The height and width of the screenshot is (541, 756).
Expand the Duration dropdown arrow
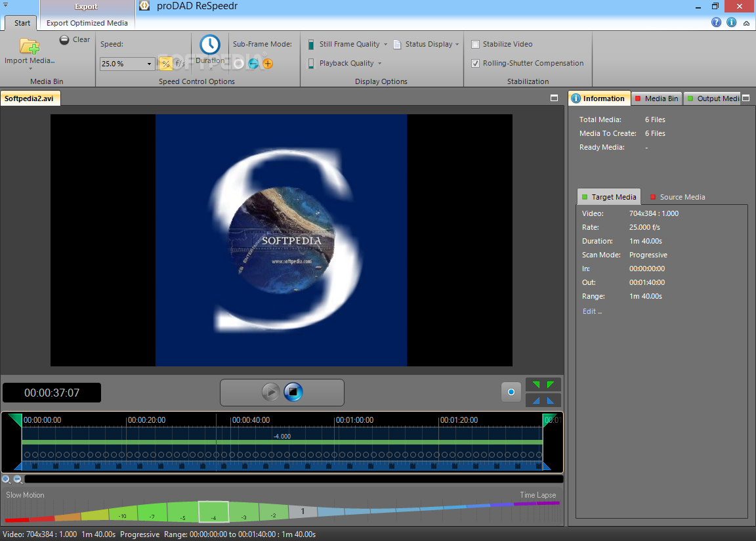(x=210, y=68)
